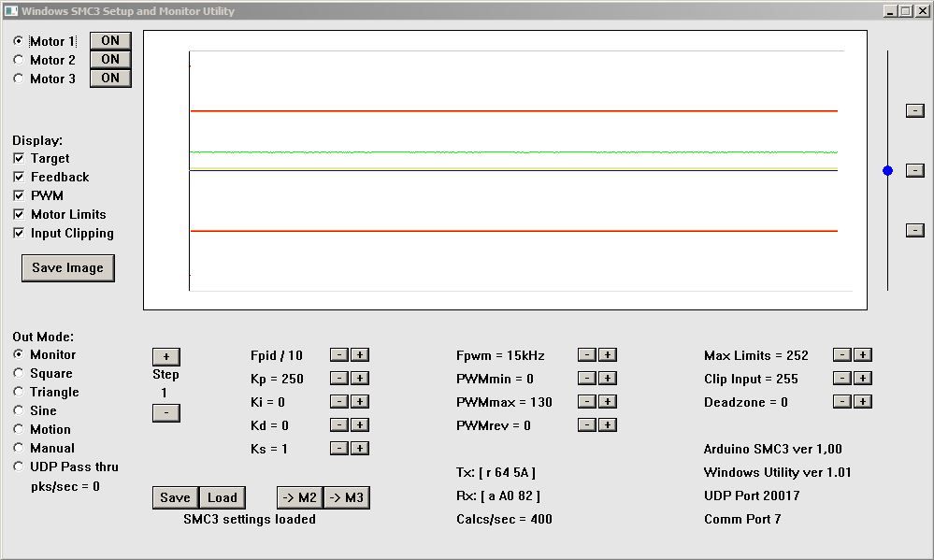934x560 pixels.
Task: Select the Motor 3 radio button
Action: coord(19,78)
